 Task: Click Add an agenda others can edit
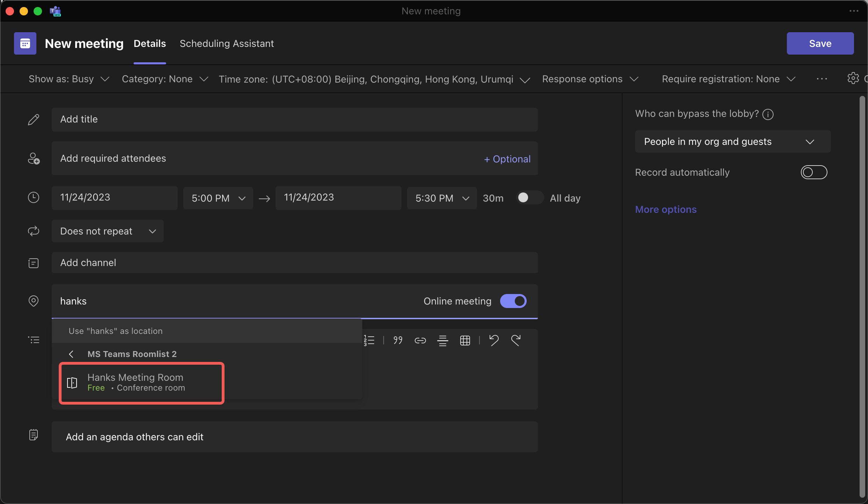(295, 437)
